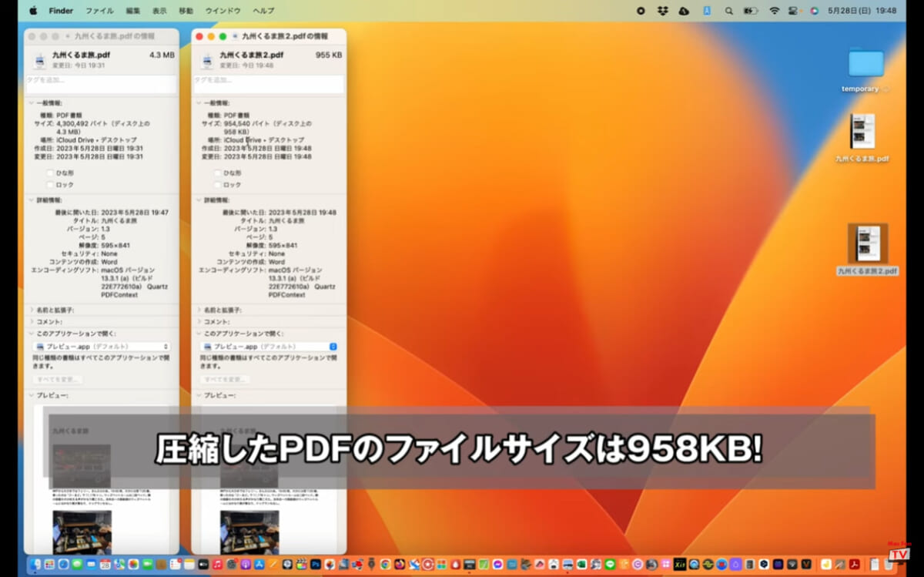Collapse 一般情報 section in 九州くるま旅2.pdf info window
Image resolution: width=924 pixels, height=577 pixels.
(199, 102)
